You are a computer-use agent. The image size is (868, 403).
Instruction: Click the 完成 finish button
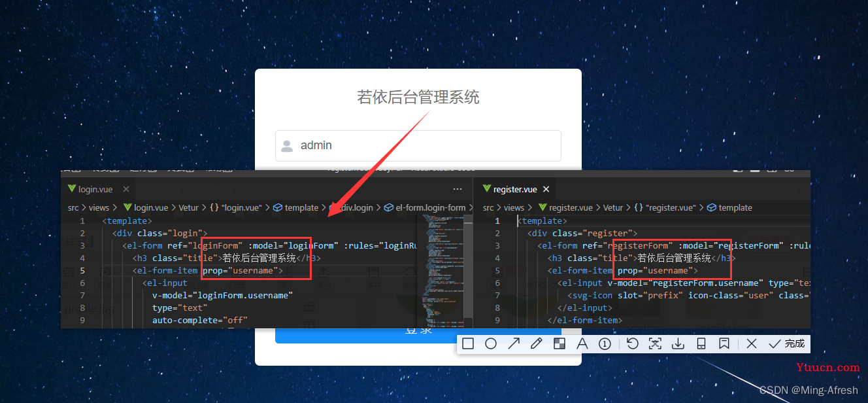(787, 343)
